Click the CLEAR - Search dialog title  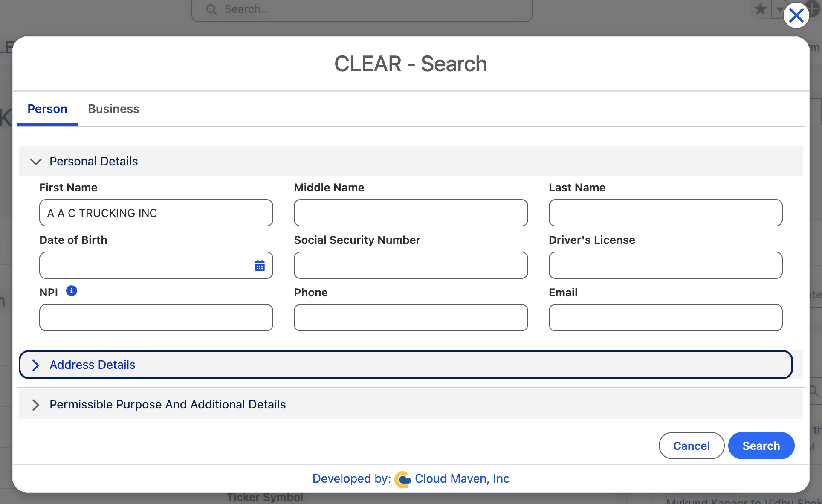(x=411, y=64)
